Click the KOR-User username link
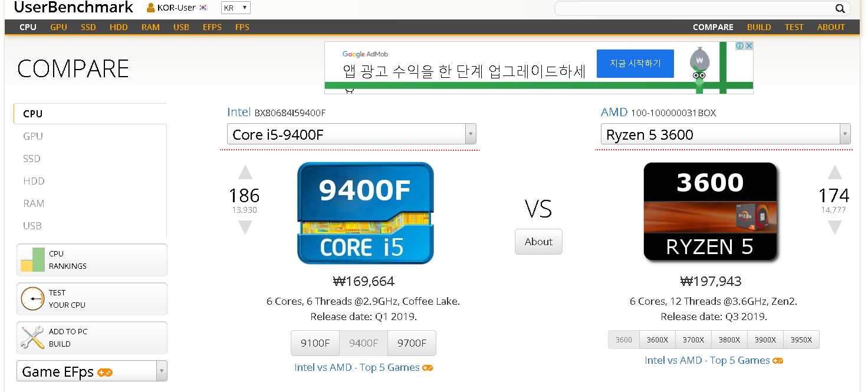 (176, 8)
